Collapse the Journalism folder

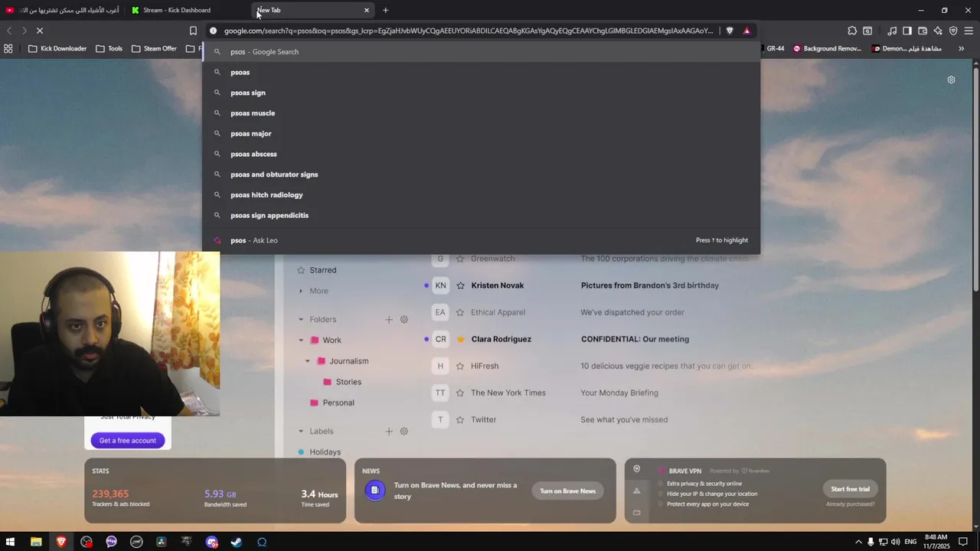point(308,361)
